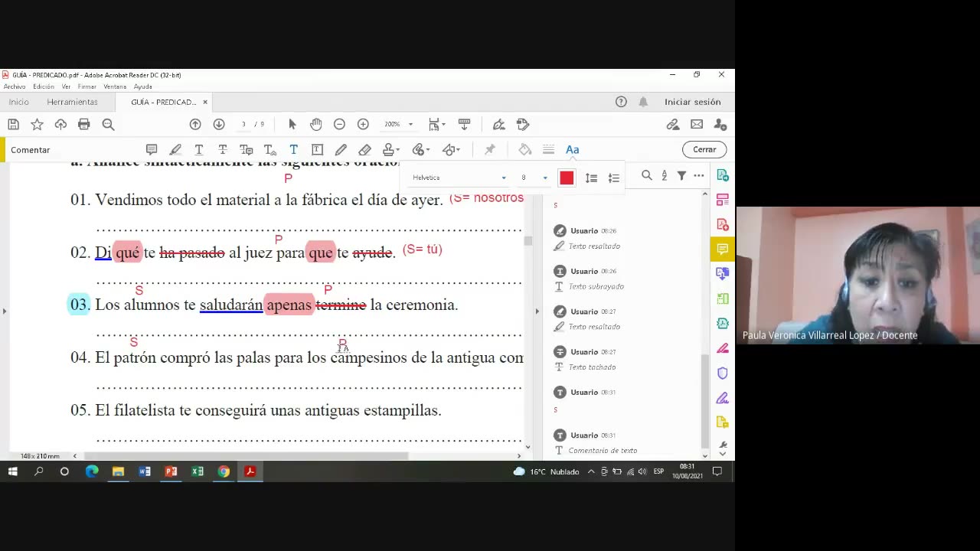Share a link to the file
Image resolution: width=980 pixels, height=551 pixels.
click(673, 124)
